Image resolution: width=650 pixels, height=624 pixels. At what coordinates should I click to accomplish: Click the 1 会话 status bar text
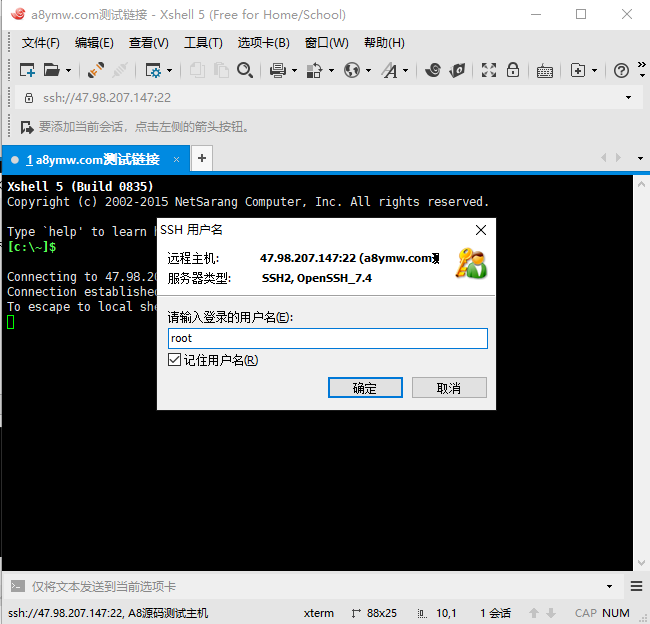click(495, 613)
